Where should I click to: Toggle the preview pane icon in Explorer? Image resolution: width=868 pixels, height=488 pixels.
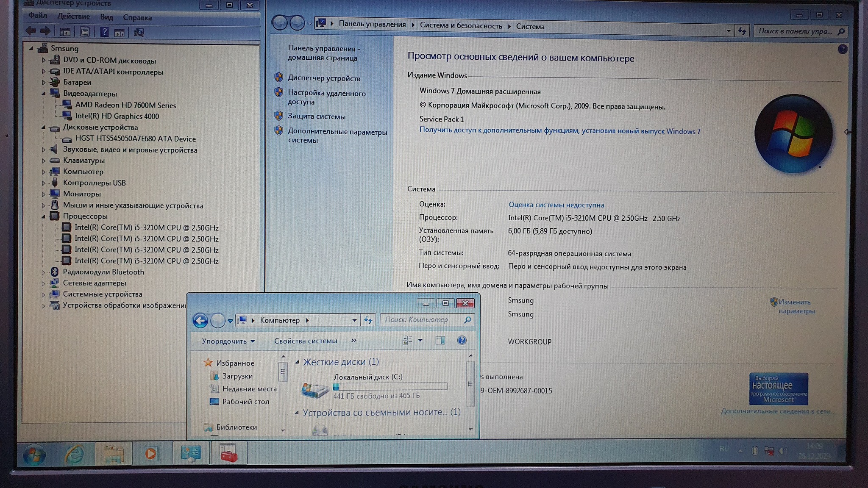(440, 341)
